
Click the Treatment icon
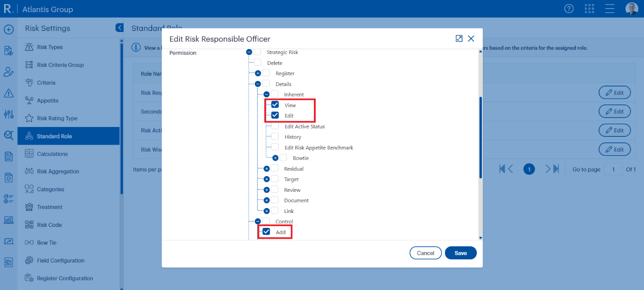pyautogui.click(x=29, y=207)
